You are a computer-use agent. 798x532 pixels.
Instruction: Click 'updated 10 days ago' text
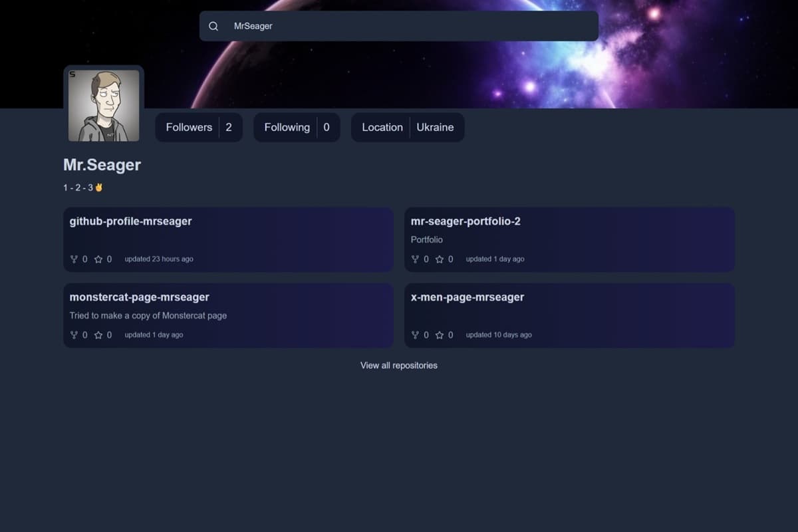click(499, 334)
